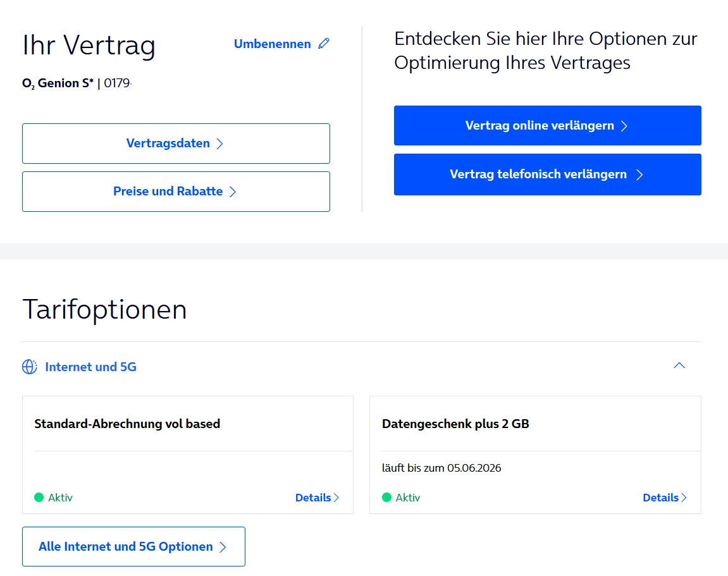728x576 pixels.
Task: Click the arrow icon on Vertrag telefonisch verlängern
Action: coord(639,175)
